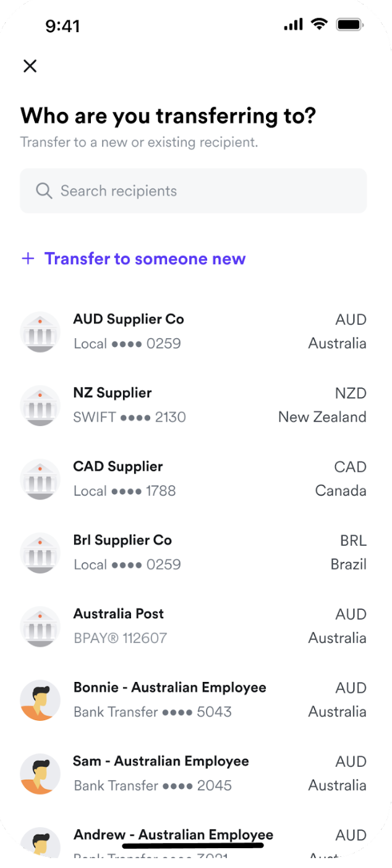Click Australia Post bank icon

(40, 626)
